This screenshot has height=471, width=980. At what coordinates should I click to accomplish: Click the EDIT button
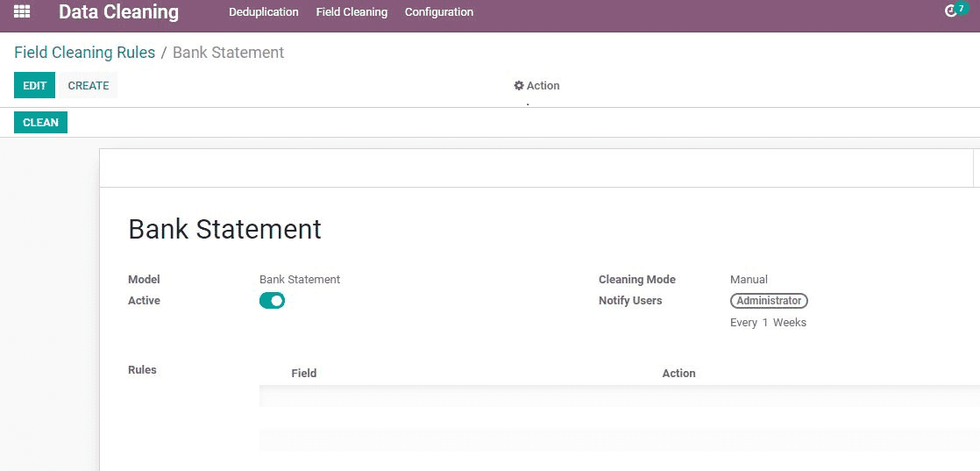click(x=34, y=85)
